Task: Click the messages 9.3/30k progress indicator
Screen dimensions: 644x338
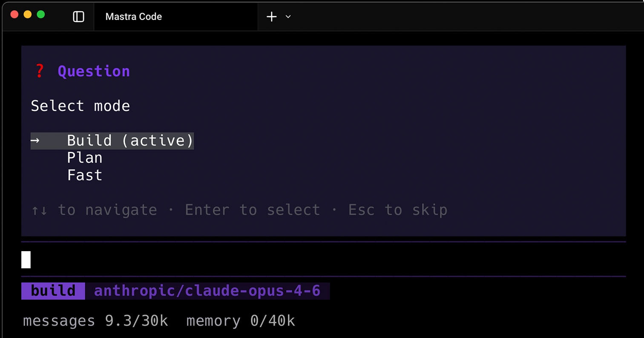Action: click(95, 321)
